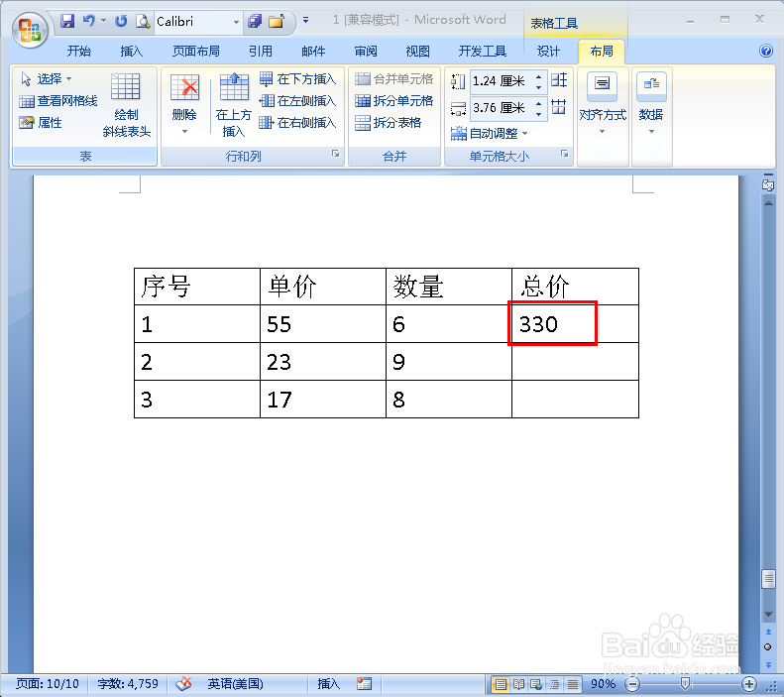This screenshot has height=697, width=784.
Task: Click macro record icon in status bar
Action: click(x=364, y=683)
